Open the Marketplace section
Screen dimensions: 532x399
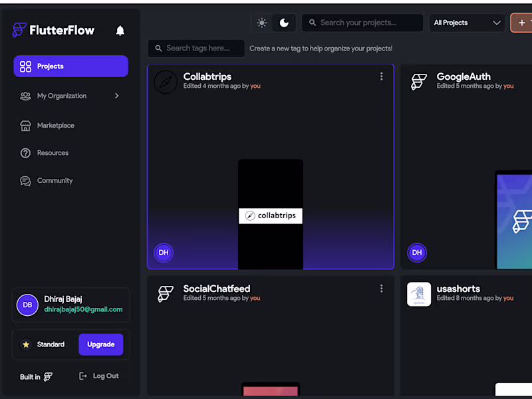[x=55, y=125]
